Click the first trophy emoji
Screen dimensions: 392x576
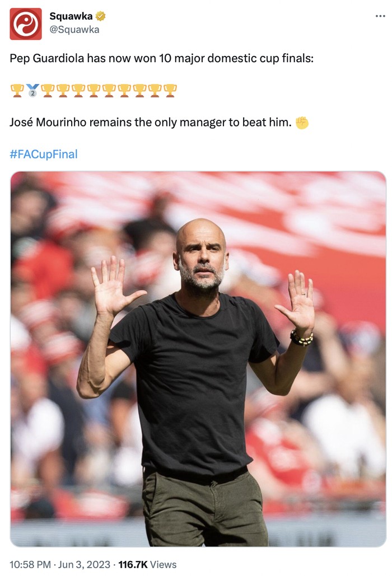17,90
